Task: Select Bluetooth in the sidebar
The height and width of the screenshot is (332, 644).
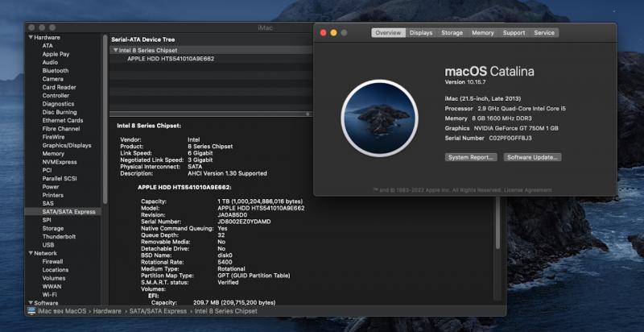Action: click(x=55, y=71)
